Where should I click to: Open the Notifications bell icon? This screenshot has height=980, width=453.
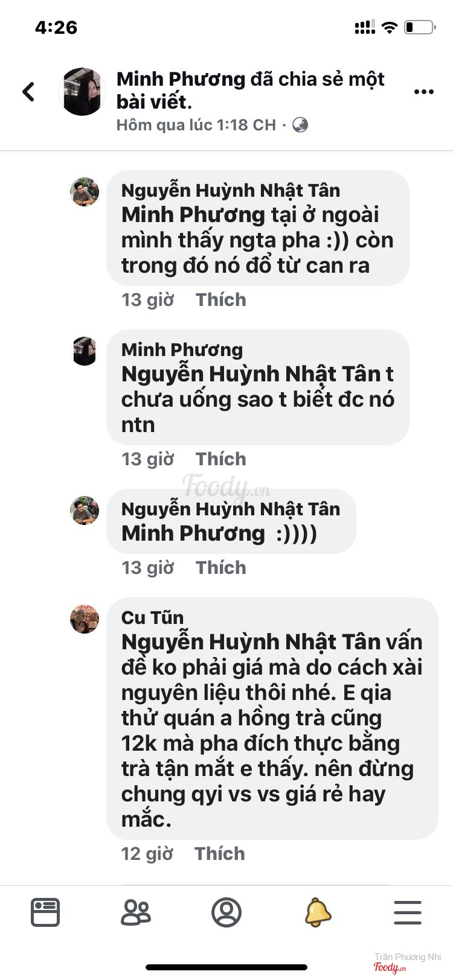point(318,912)
